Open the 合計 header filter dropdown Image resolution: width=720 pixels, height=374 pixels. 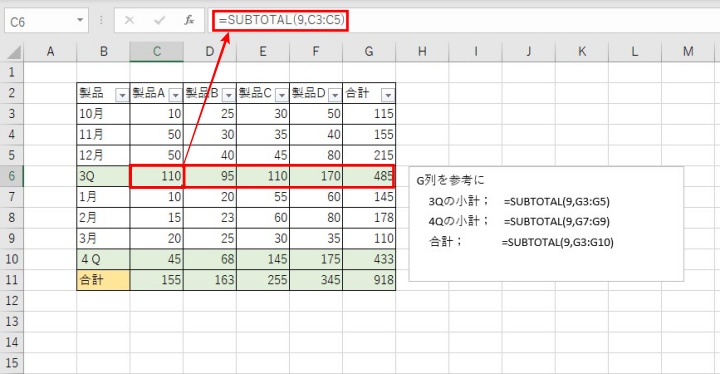tap(388, 95)
